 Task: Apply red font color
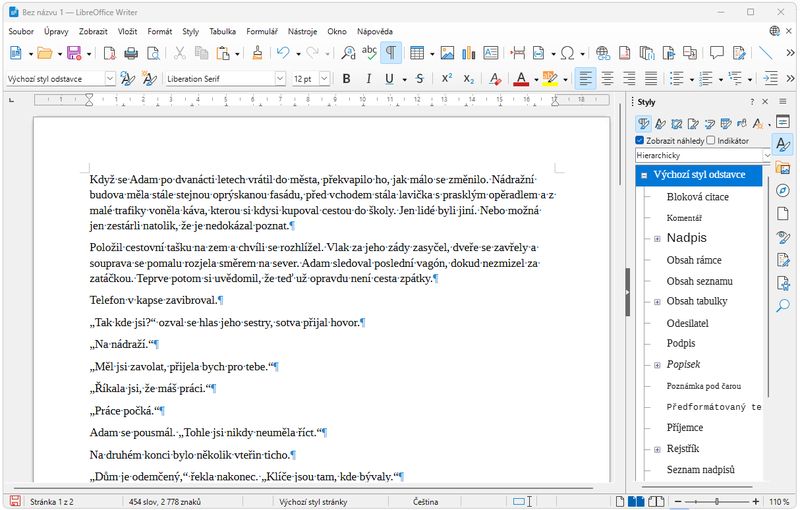pyautogui.click(x=520, y=79)
